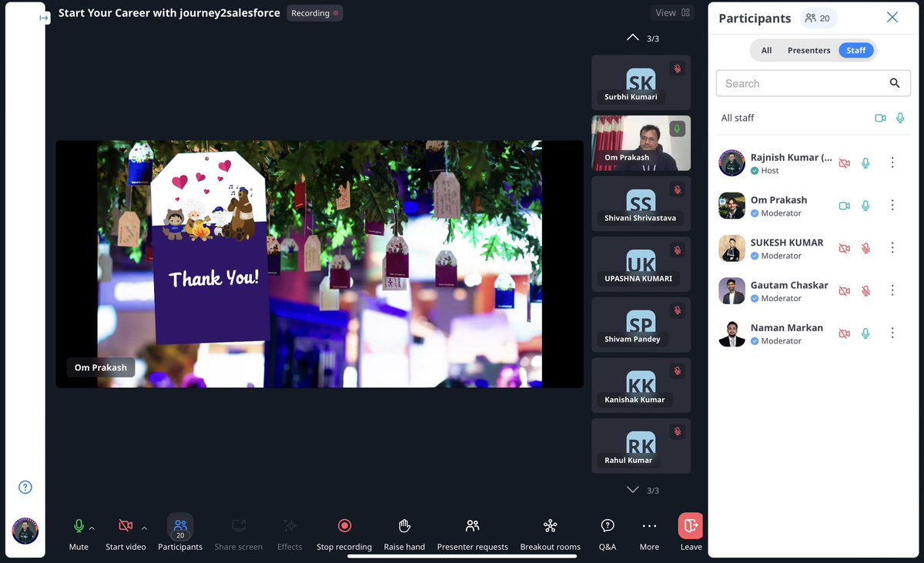Screen dimensions: 924x563
Task: Stop recording the session
Action: click(x=344, y=533)
